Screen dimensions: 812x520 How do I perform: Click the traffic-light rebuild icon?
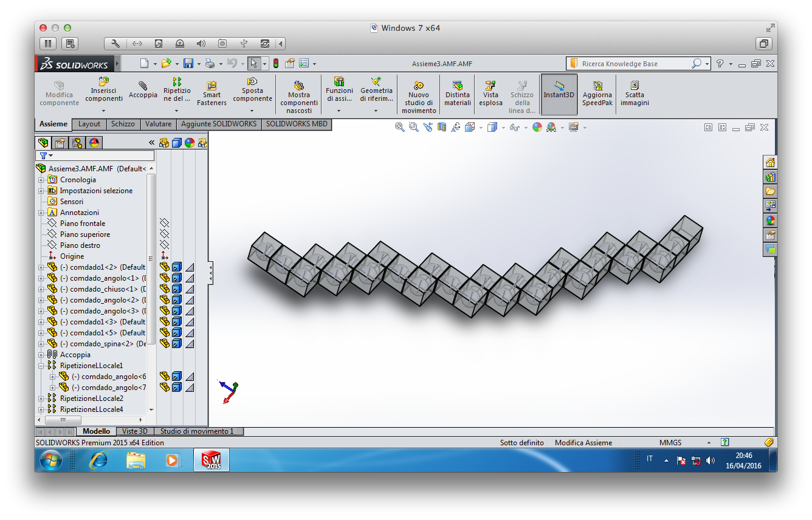(275, 63)
